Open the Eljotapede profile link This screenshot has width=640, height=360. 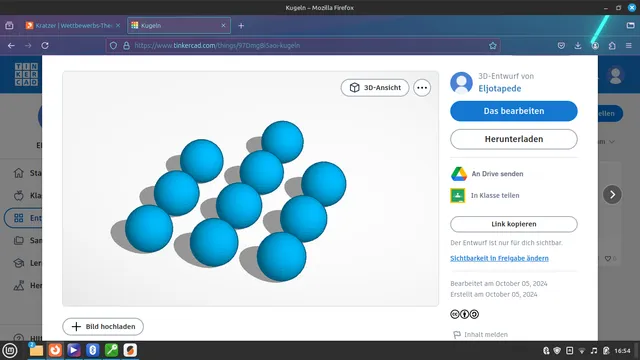(500, 89)
